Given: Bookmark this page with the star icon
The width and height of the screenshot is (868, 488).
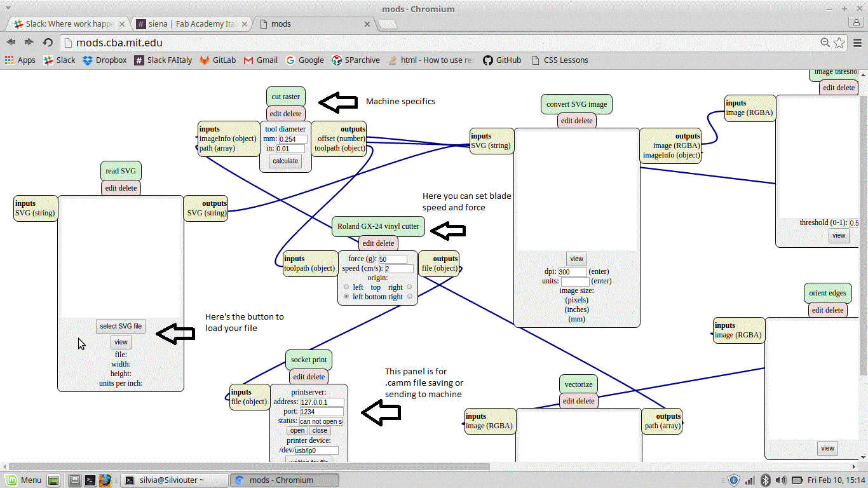Looking at the screenshot, I should [x=839, y=43].
